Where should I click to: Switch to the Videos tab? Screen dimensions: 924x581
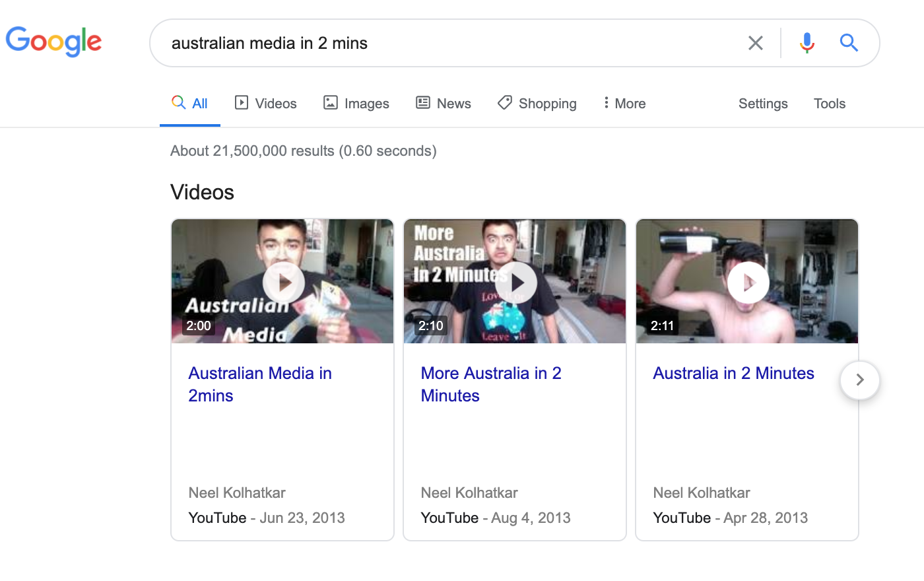266,104
